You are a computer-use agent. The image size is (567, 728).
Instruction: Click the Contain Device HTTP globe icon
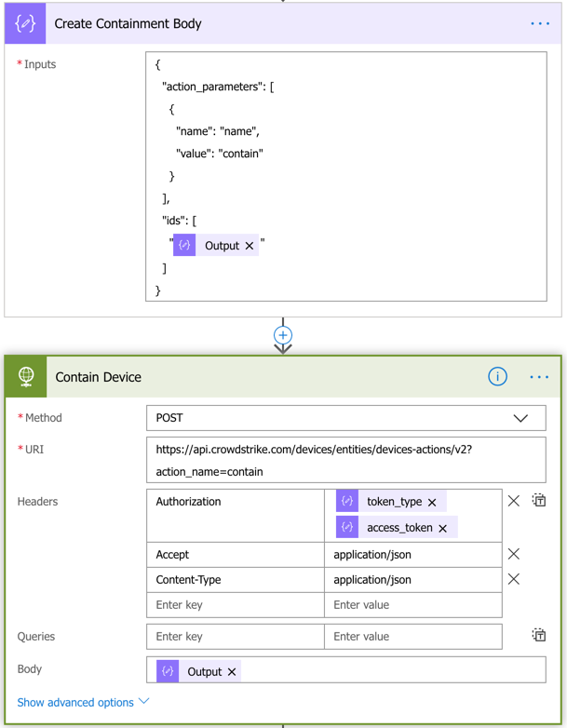tap(26, 377)
